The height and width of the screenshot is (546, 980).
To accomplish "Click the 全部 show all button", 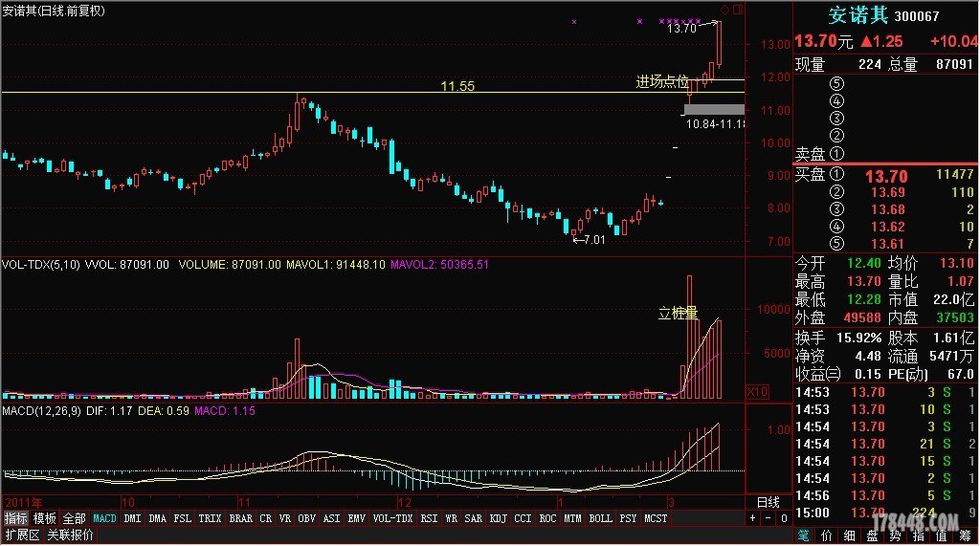I will point(75,518).
